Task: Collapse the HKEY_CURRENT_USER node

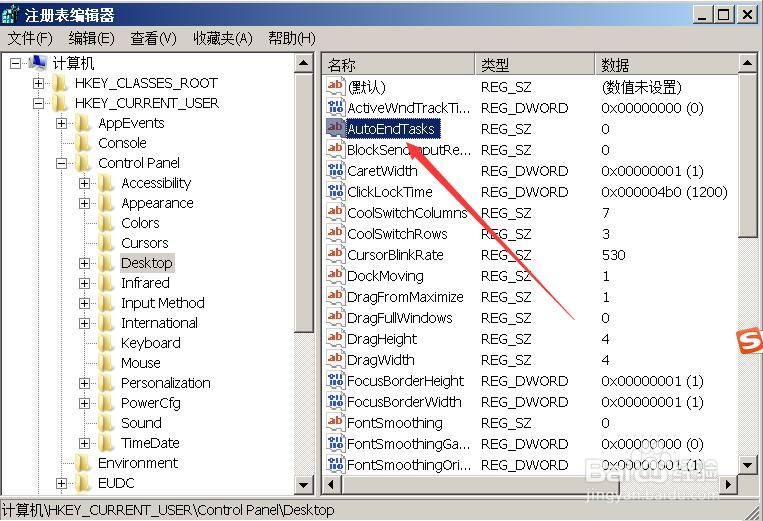Action: point(38,103)
